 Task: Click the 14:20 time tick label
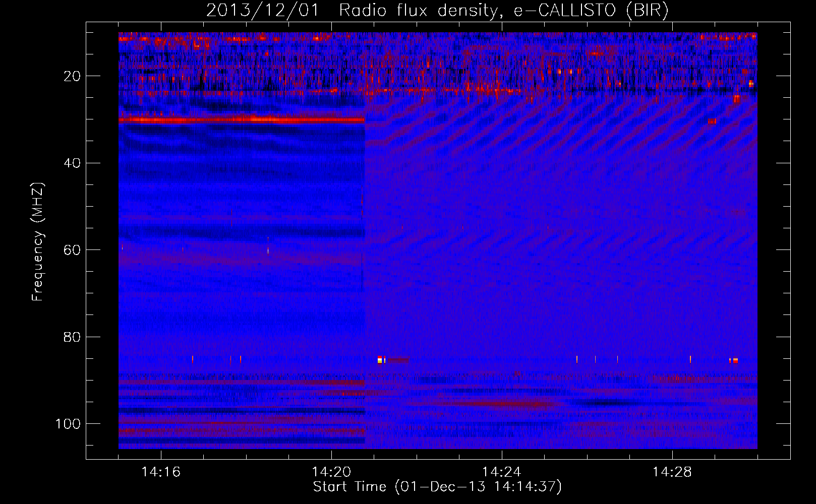pyautogui.click(x=331, y=472)
